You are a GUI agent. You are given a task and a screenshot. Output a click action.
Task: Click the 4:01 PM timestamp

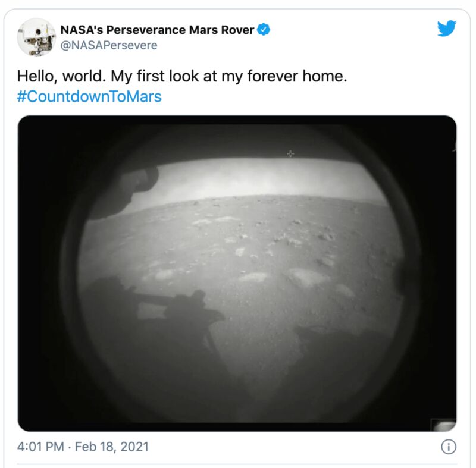coord(40,447)
